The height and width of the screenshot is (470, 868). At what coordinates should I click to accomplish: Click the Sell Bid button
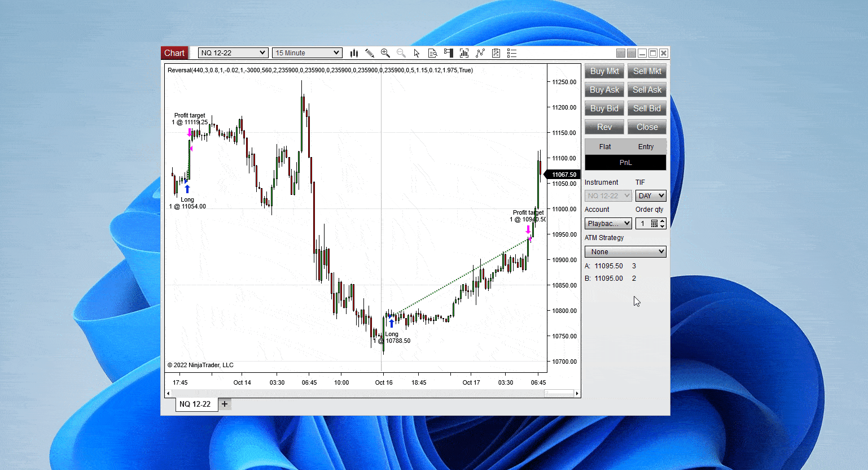[647, 108]
